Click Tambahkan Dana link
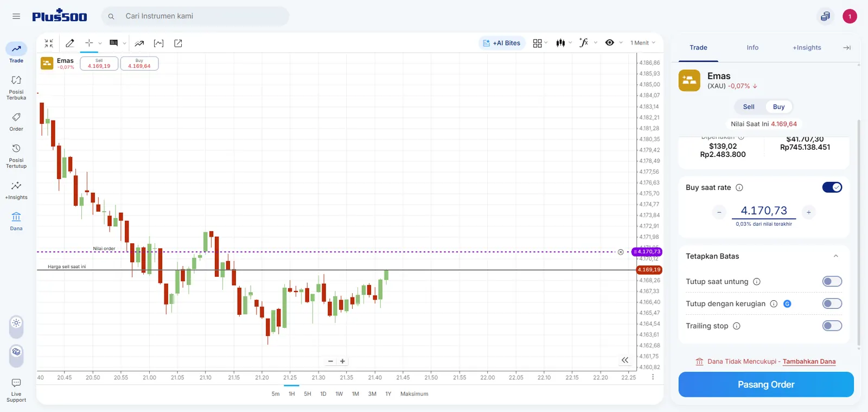The height and width of the screenshot is (412, 868). pos(809,362)
